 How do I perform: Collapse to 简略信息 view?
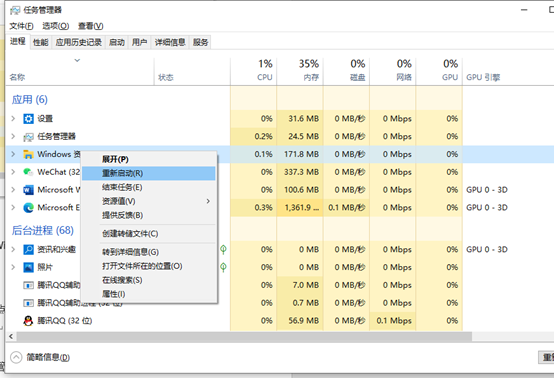coord(40,358)
